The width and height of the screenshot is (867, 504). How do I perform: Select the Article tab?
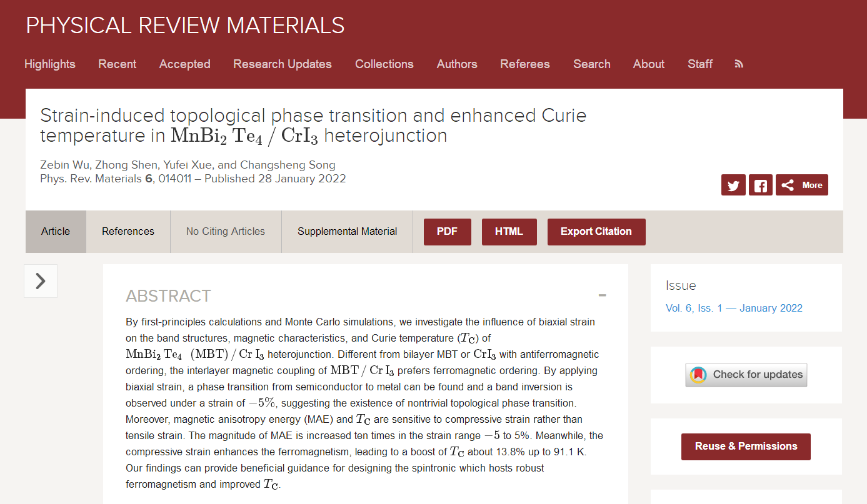(56, 231)
